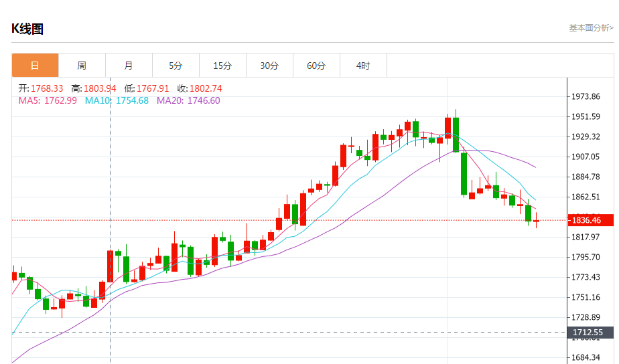This screenshot has height=364, width=619.
Task: Click the 1684.34 y-axis label
Action: pyautogui.click(x=586, y=357)
